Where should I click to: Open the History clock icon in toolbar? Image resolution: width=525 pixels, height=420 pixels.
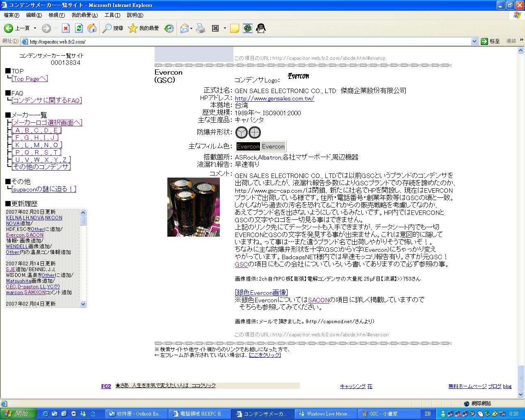(x=169, y=28)
